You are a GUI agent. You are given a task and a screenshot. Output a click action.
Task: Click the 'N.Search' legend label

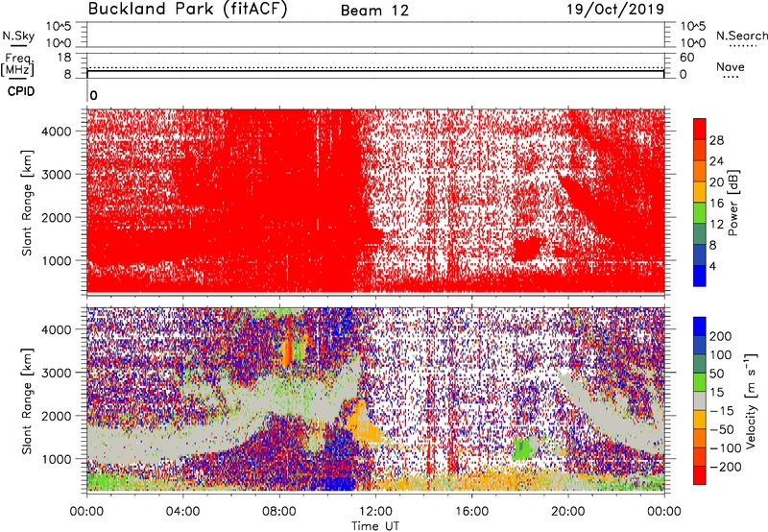tap(741, 36)
